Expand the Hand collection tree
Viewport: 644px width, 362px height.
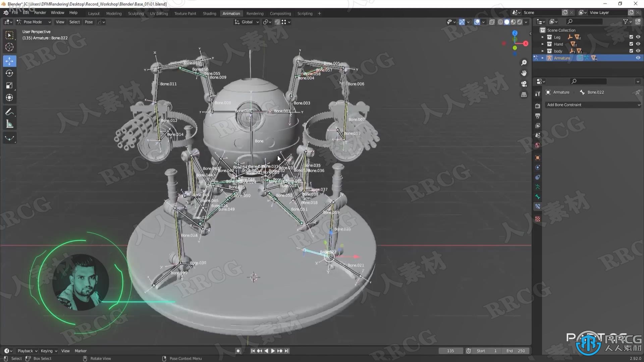(542, 44)
